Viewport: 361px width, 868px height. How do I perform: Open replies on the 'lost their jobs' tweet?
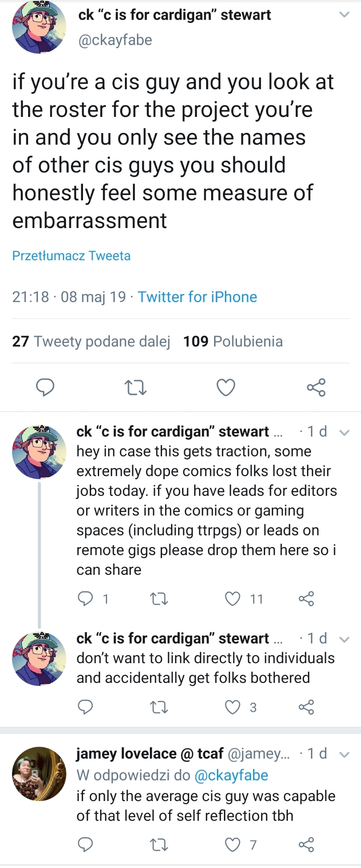pyautogui.click(x=85, y=598)
